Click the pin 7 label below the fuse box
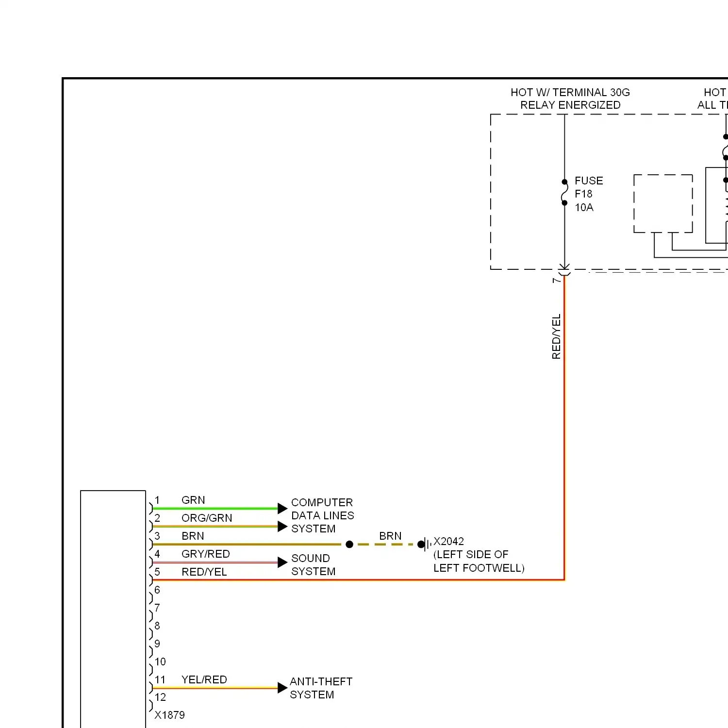Viewport: 728px width, 728px height. (x=556, y=281)
